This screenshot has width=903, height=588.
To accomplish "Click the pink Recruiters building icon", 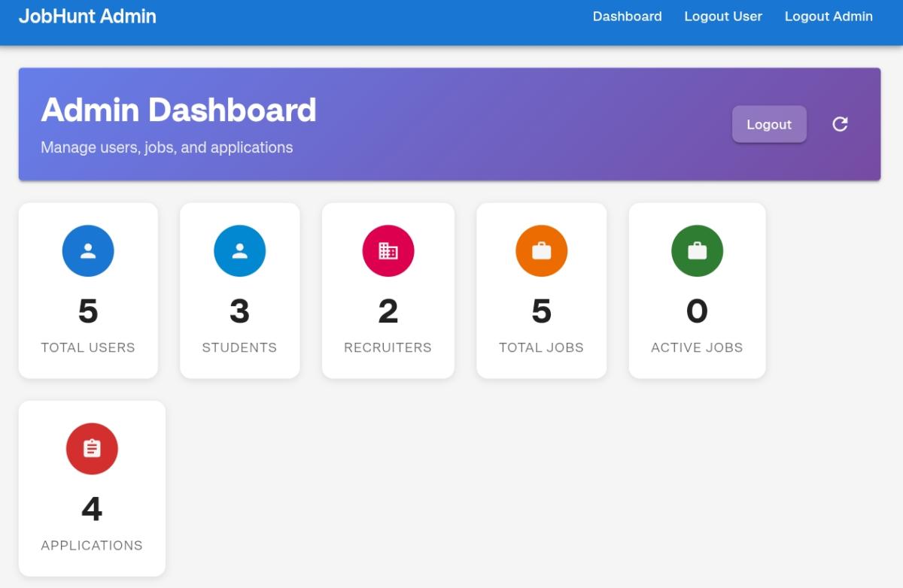I will pos(388,251).
